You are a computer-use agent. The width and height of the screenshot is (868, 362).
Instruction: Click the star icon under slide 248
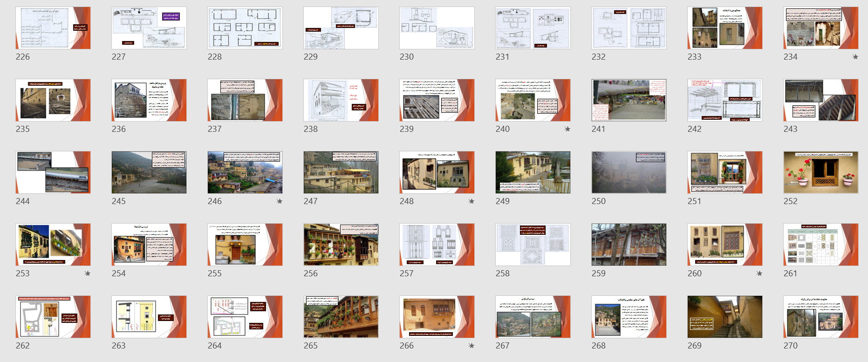point(471,201)
